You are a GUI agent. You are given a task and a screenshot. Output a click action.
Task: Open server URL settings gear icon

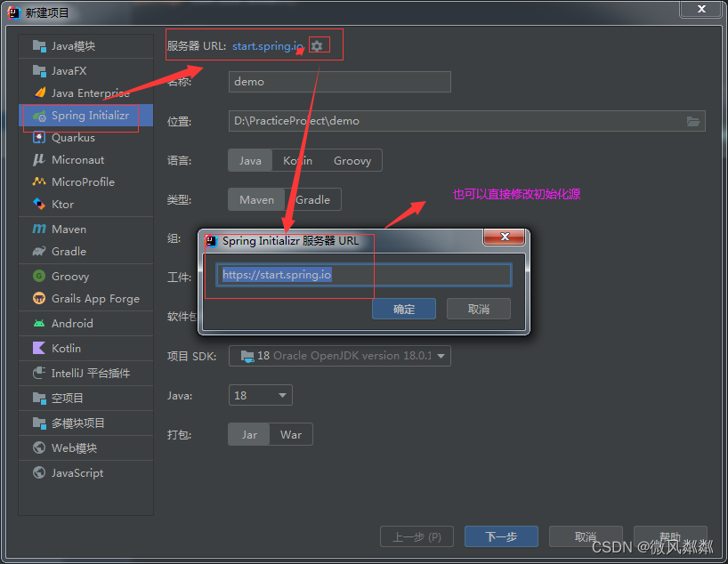coord(317,46)
